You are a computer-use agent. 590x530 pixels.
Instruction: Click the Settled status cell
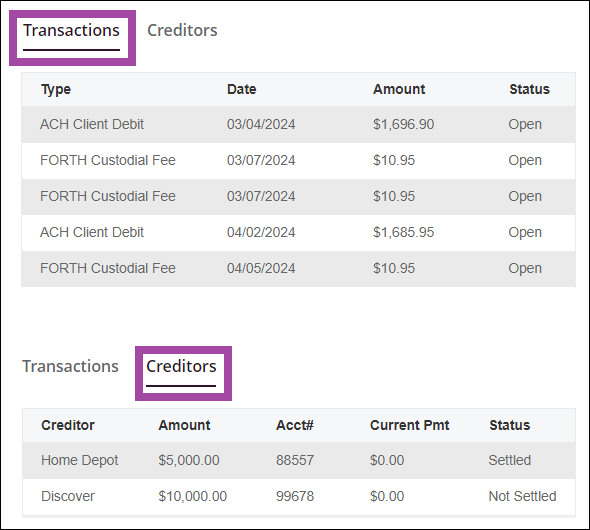coord(509,460)
